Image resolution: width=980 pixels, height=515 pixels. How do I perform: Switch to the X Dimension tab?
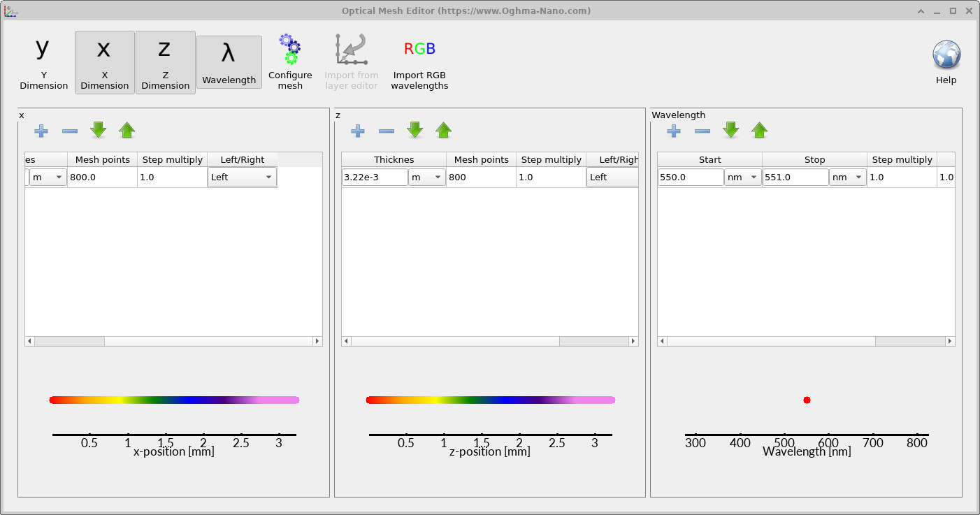click(104, 62)
